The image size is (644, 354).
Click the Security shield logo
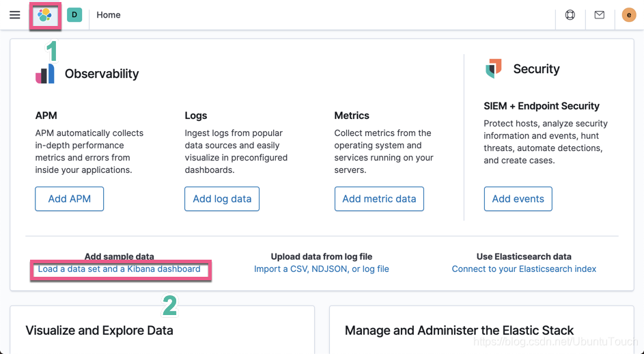494,68
